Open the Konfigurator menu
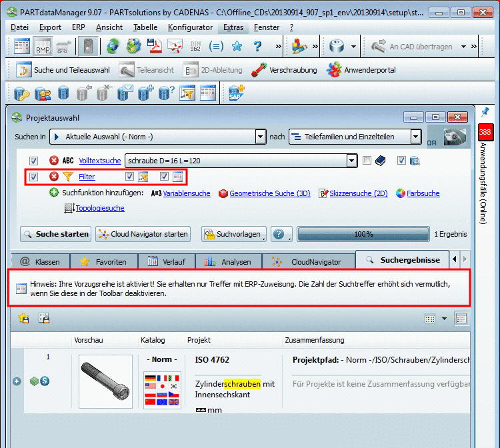Image resolution: width=500 pixels, height=448 pixels. click(x=191, y=27)
